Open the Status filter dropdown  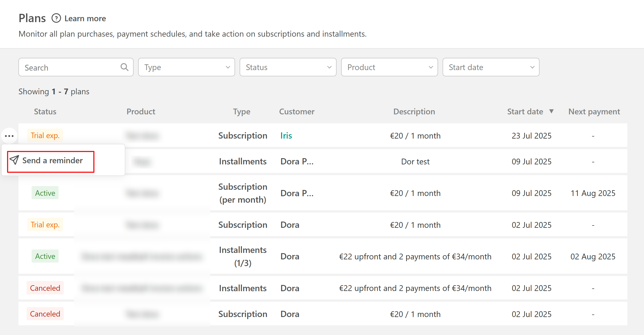click(x=288, y=67)
